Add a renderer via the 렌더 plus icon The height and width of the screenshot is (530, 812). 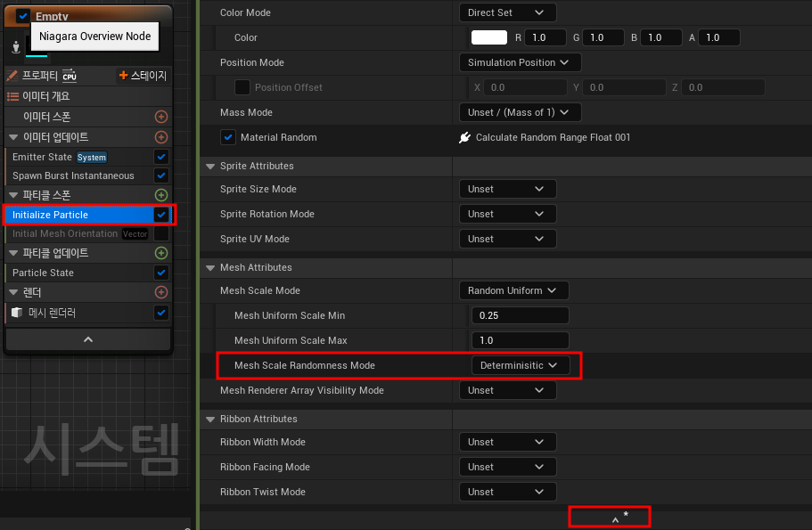(x=161, y=292)
